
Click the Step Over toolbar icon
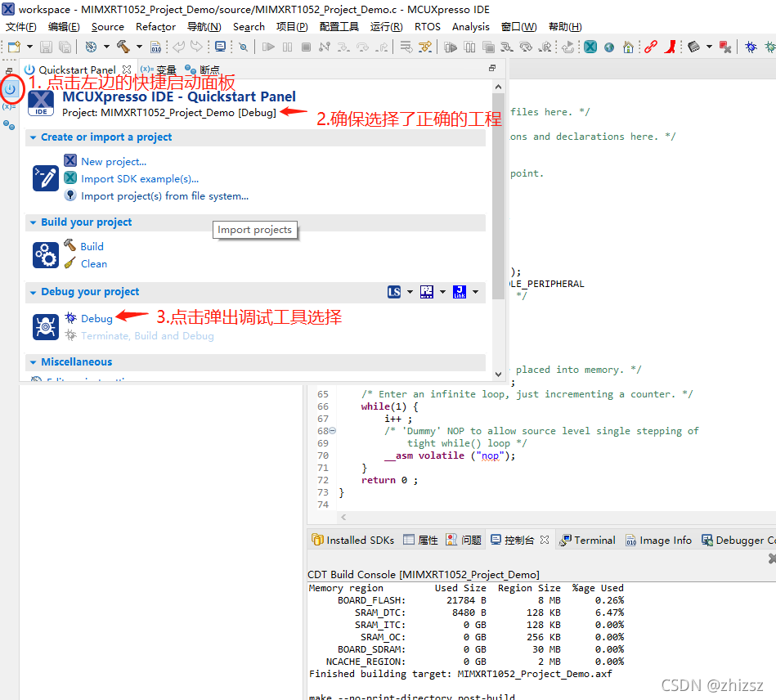click(x=362, y=47)
